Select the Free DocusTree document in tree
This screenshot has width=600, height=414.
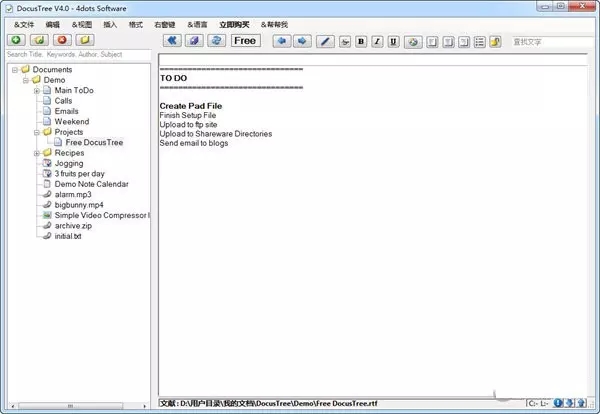click(95, 142)
